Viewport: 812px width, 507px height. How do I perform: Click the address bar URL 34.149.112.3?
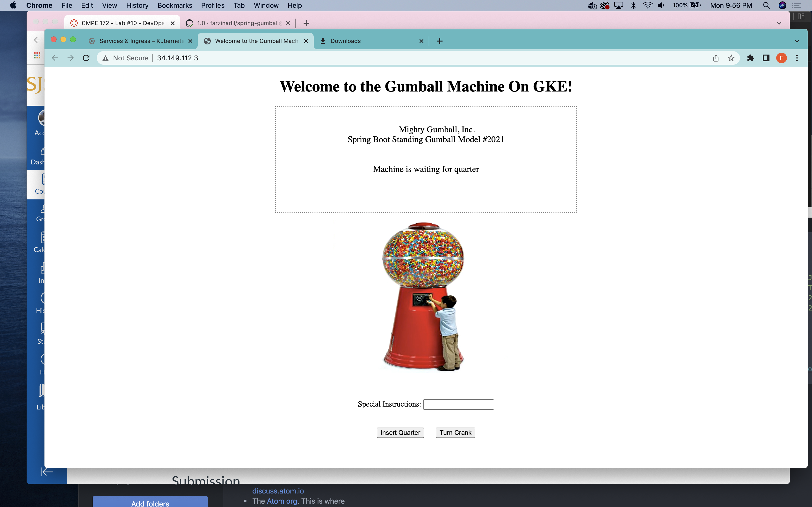click(177, 58)
